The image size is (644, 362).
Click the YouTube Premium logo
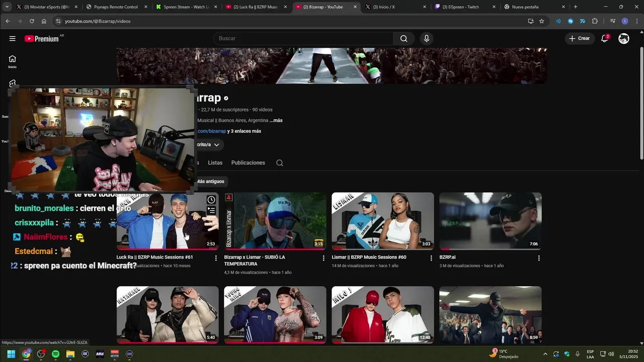(42, 39)
